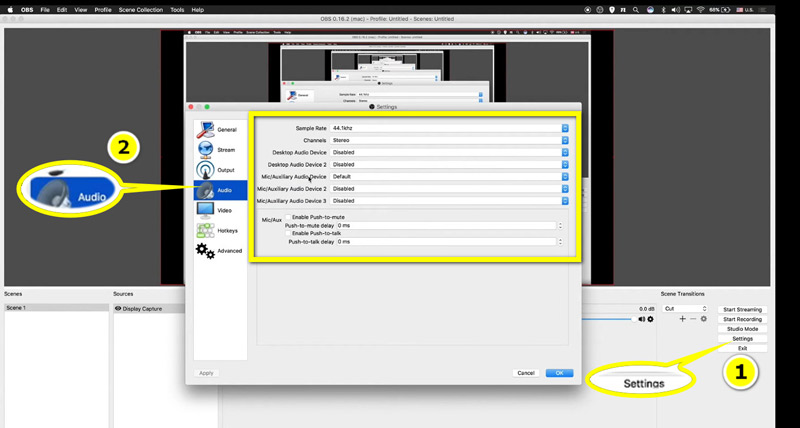
Task: Open the Edit menu
Action: pos(62,10)
